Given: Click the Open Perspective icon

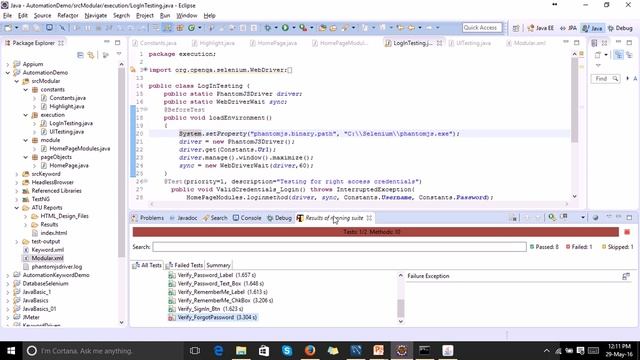Looking at the screenshot, I should (516, 28).
